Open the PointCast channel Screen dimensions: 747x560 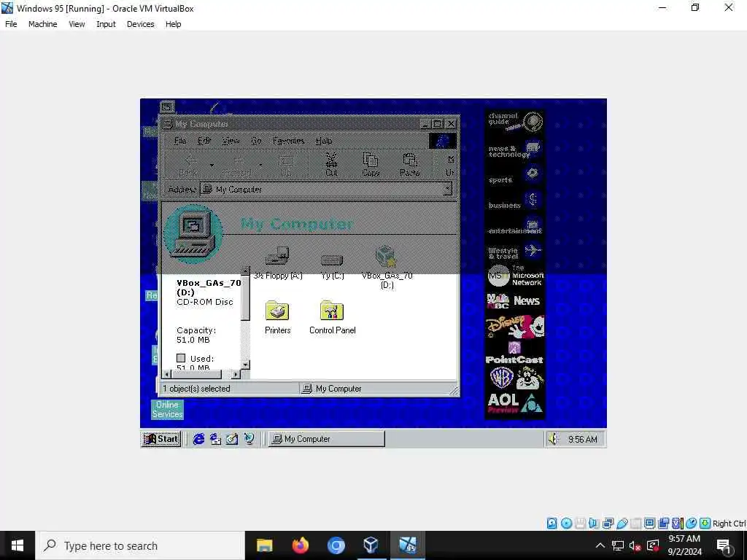pyautogui.click(x=515, y=354)
